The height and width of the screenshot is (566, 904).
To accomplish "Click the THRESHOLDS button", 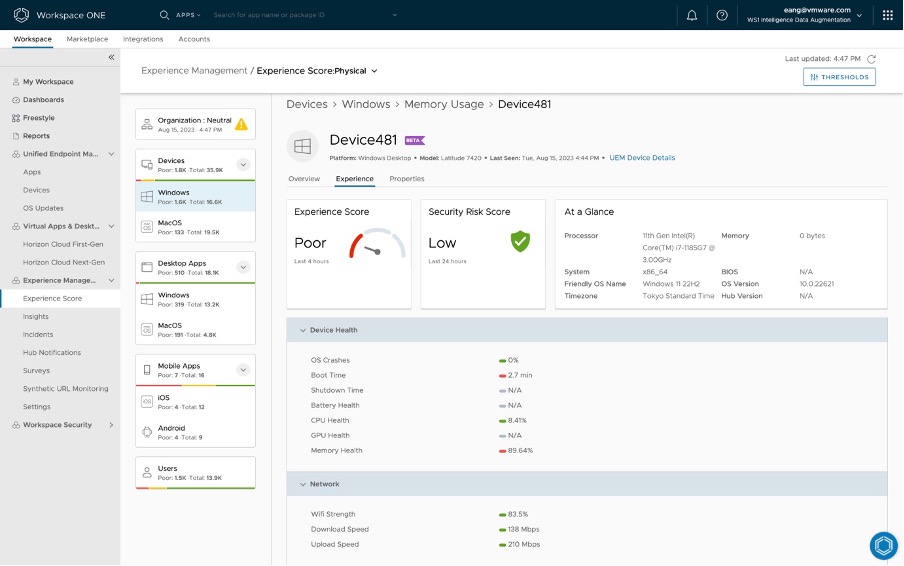I will tap(839, 77).
